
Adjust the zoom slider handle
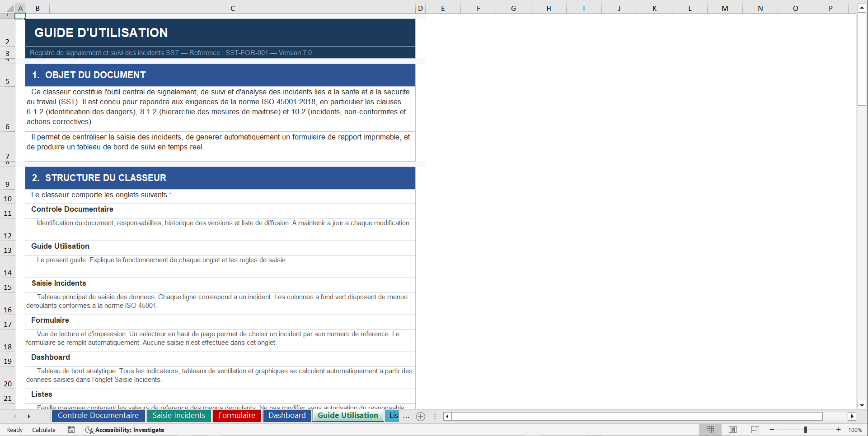pos(806,430)
